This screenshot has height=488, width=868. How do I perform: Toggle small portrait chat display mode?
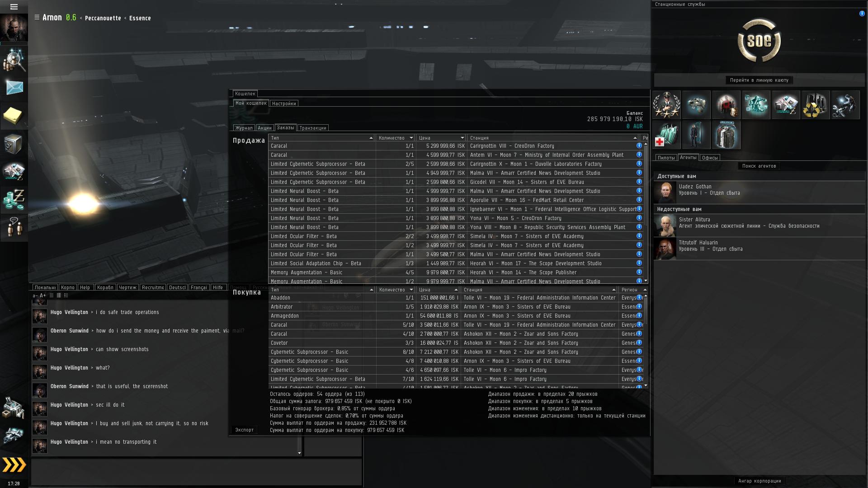[x=59, y=296]
